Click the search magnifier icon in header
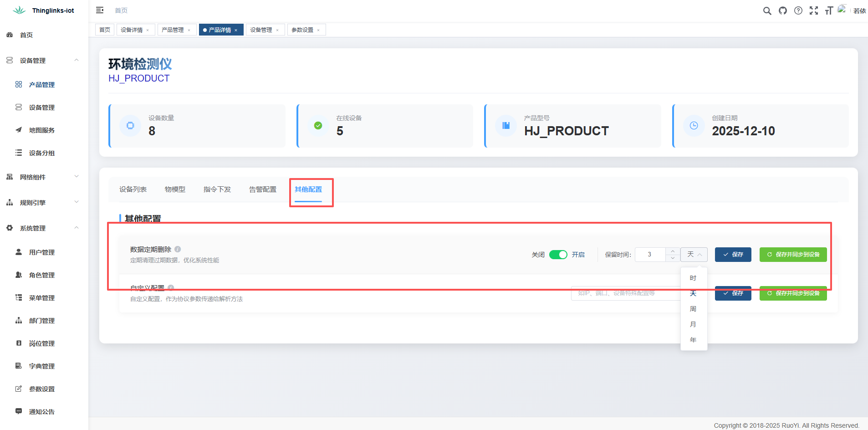Image resolution: width=868 pixels, height=430 pixels. (767, 11)
